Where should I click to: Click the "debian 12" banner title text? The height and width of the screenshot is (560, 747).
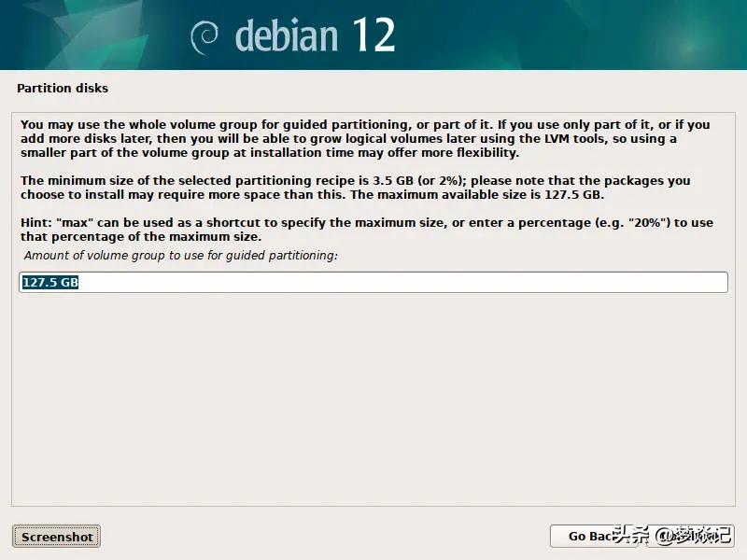click(316, 35)
